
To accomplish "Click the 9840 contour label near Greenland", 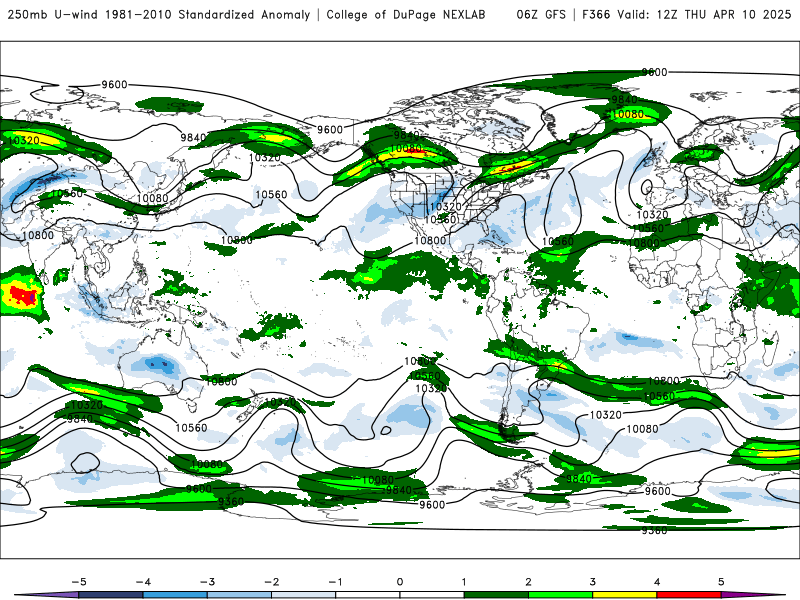I will 624,99.
